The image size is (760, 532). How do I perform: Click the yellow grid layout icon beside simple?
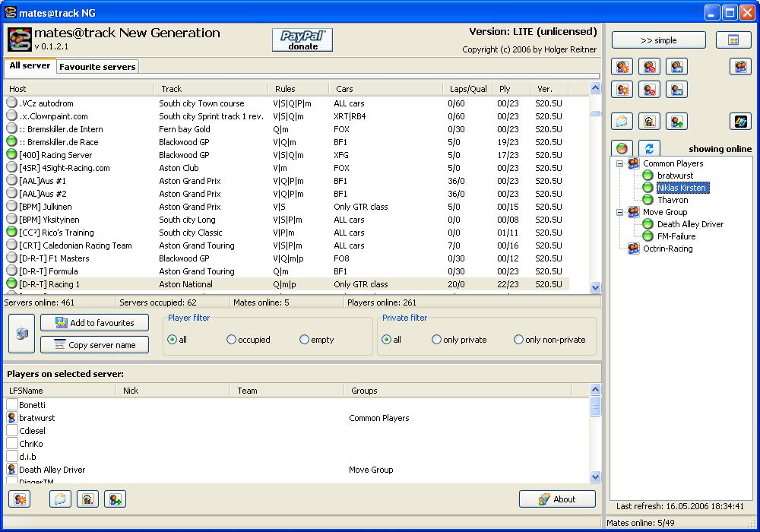(x=733, y=40)
